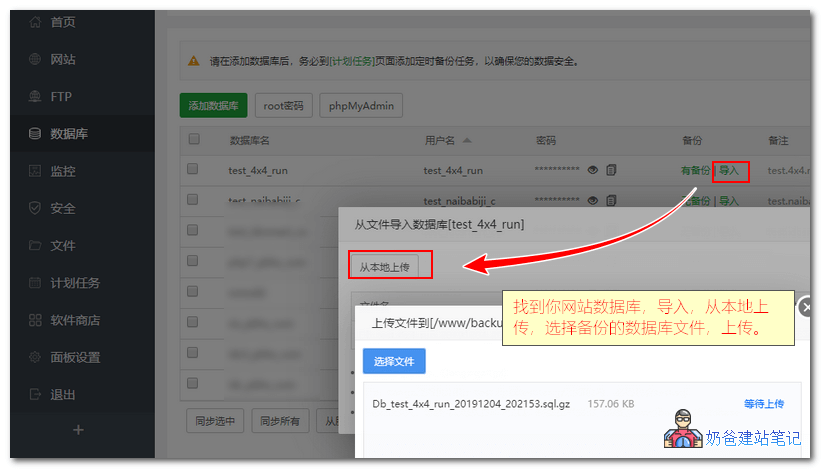Click the 文件 folder icon in sidebar
The image size is (821, 469).
(35, 245)
